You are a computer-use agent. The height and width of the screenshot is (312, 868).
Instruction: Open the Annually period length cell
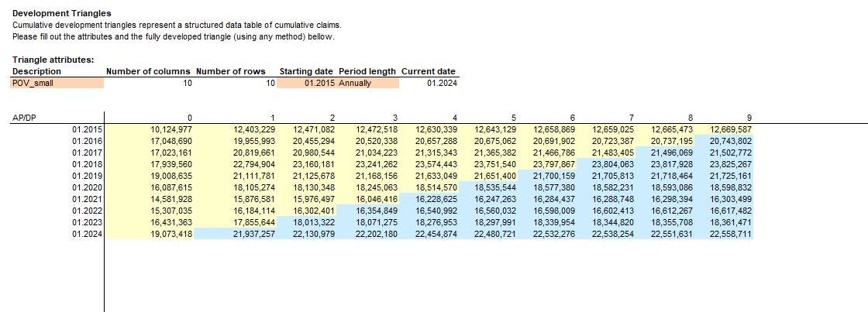pos(367,83)
